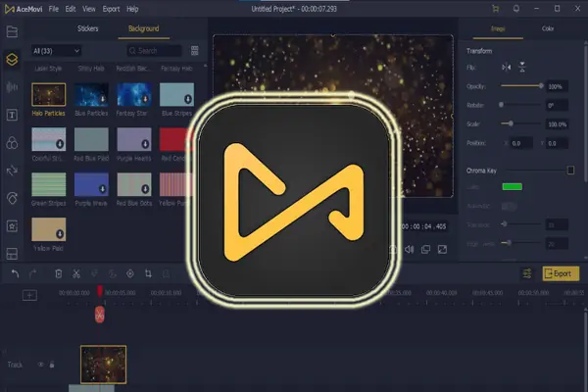Expand the All (33) category dropdown
This screenshot has width=588, height=392.
[x=56, y=51]
